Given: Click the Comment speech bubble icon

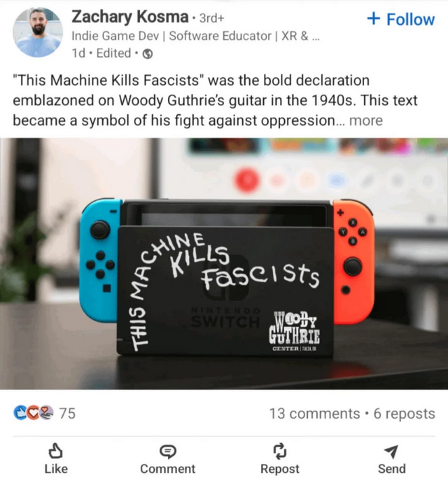Looking at the screenshot, I should pyautogui.click(x=168, y=452).
